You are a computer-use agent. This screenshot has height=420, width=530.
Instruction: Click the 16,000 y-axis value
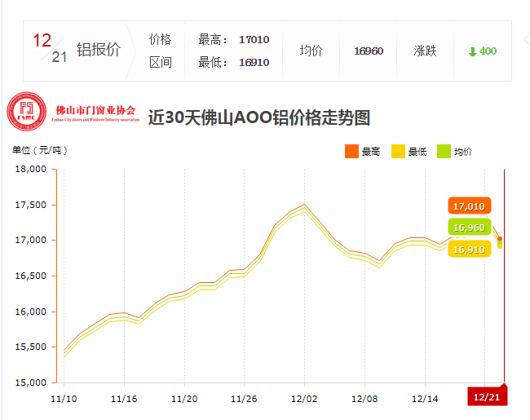click(31, 312)
